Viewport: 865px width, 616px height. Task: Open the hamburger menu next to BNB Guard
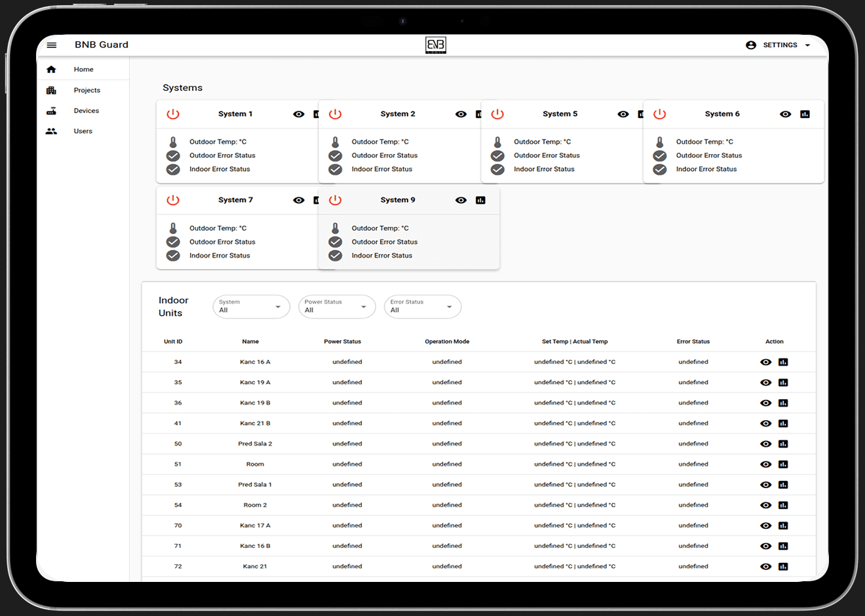point(52,45)
